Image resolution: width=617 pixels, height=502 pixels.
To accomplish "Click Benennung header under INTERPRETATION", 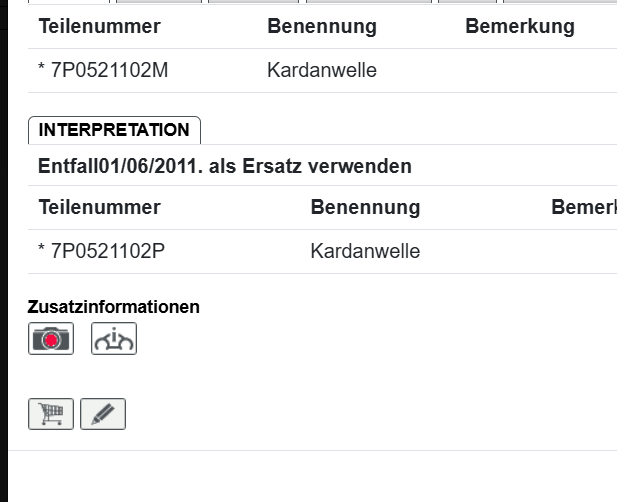I will tap(365, 208).
